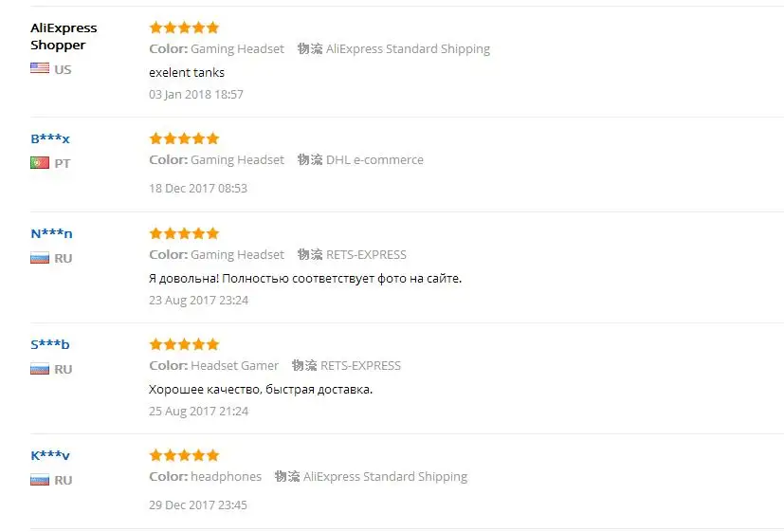Open reviewer B***x's profile
Viewport: 784px width, 532px height.
50,138
